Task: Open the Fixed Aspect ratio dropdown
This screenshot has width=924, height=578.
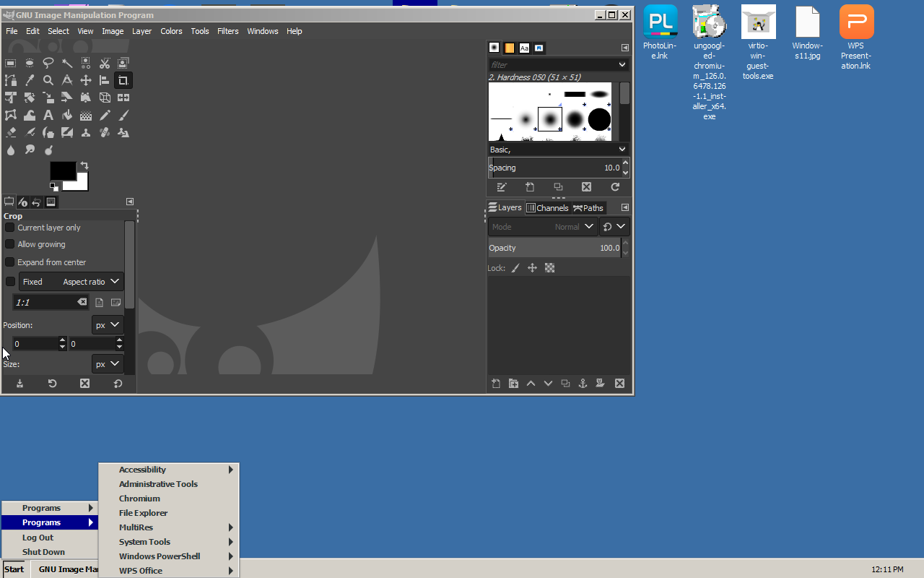Action: coord(71,282)
